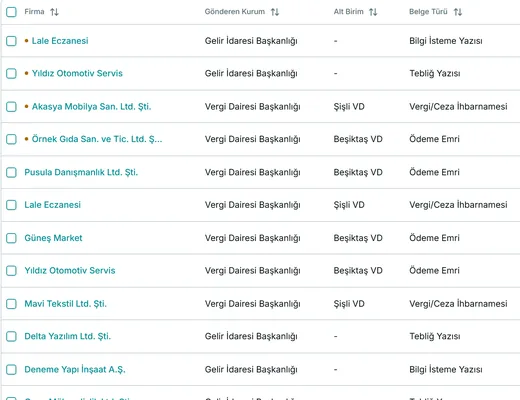Click Vergi/Ceza İhbarnamesi in Lale Eczanesi Şişli row

point(458,205)
